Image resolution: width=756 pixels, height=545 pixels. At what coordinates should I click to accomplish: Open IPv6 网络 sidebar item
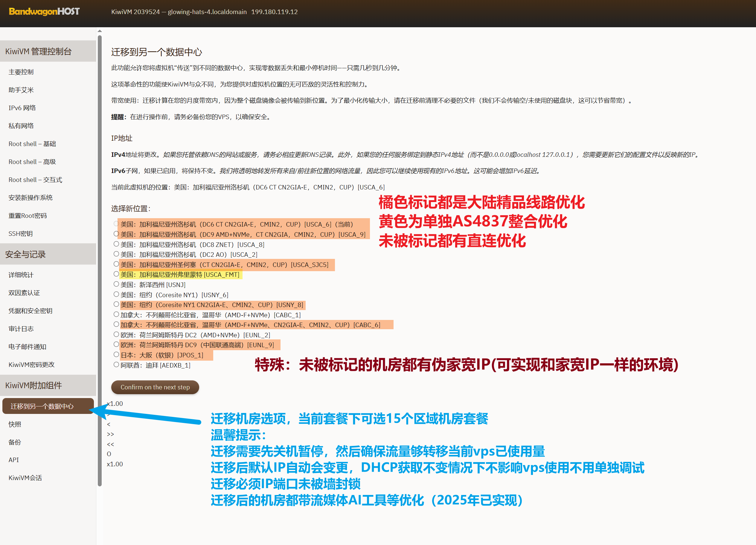click(x=22, y=108)
